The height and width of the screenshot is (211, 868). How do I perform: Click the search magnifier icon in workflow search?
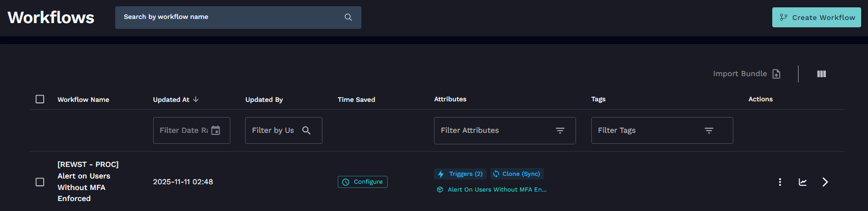pyautogui.click(x=348, y=17)
